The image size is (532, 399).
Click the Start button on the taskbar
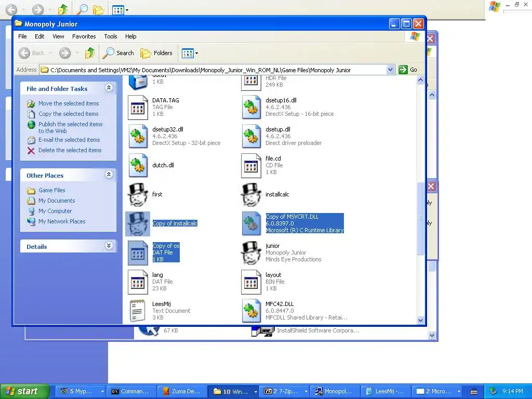coord(24,391)
